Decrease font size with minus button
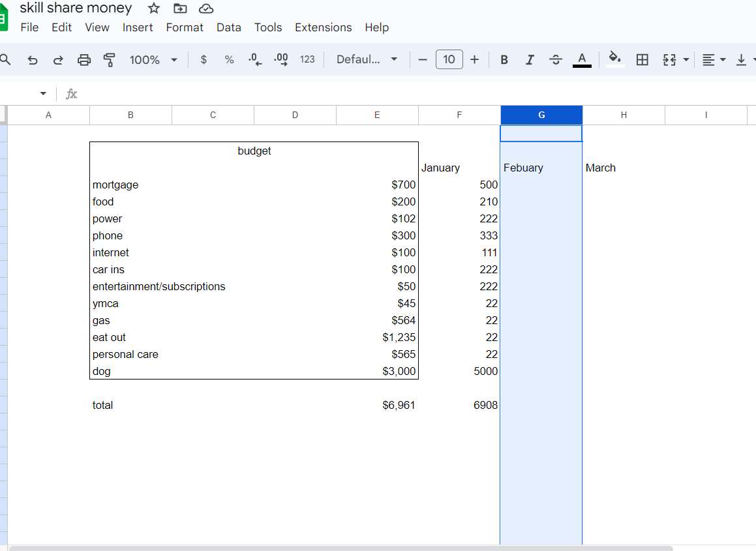 tap(423, 59)
